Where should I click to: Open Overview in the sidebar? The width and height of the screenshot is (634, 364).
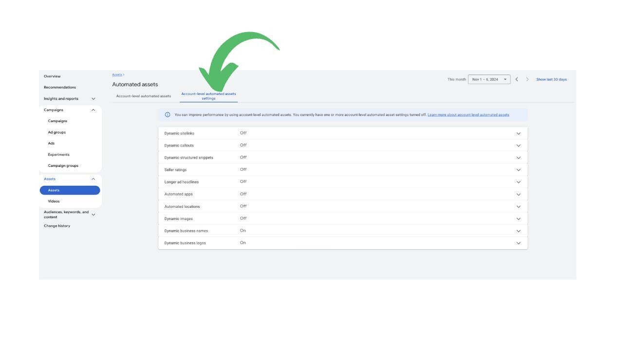click(x=52, y=76)
